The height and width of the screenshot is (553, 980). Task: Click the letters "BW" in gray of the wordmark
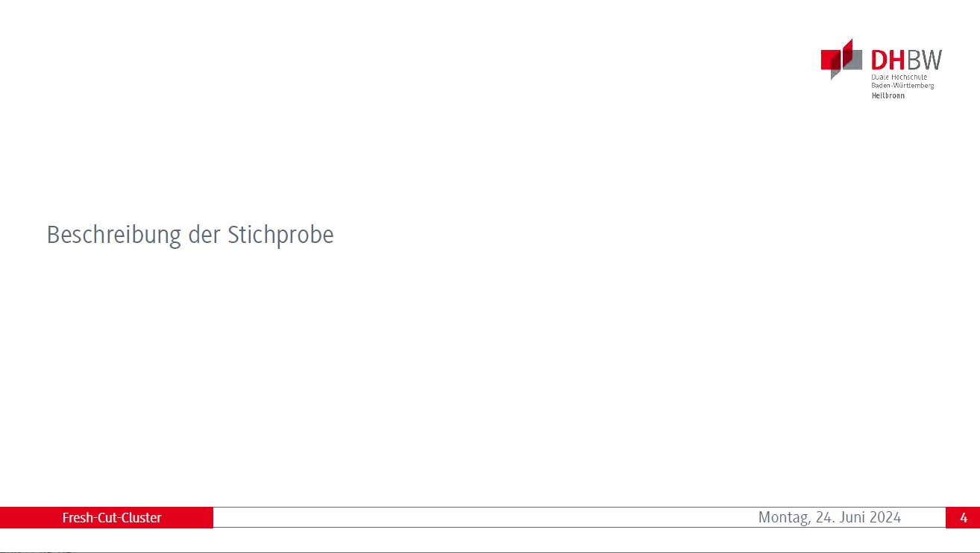[925, 60]
